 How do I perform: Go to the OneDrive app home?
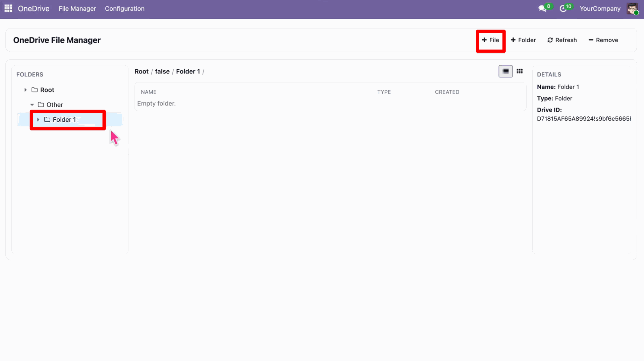click(34, 9)
